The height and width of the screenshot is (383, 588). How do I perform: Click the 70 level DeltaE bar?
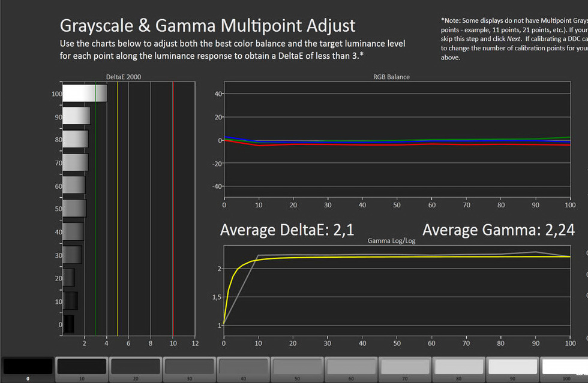[x=76, y=162]
